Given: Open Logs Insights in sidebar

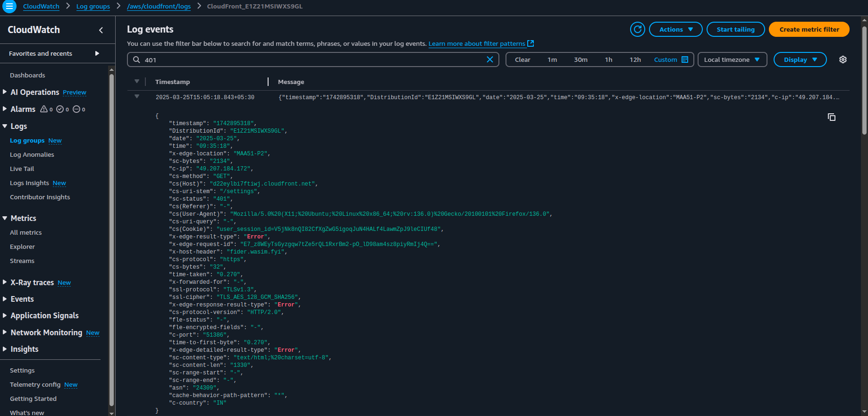Looking at the screenshot, I should (29, 183).
